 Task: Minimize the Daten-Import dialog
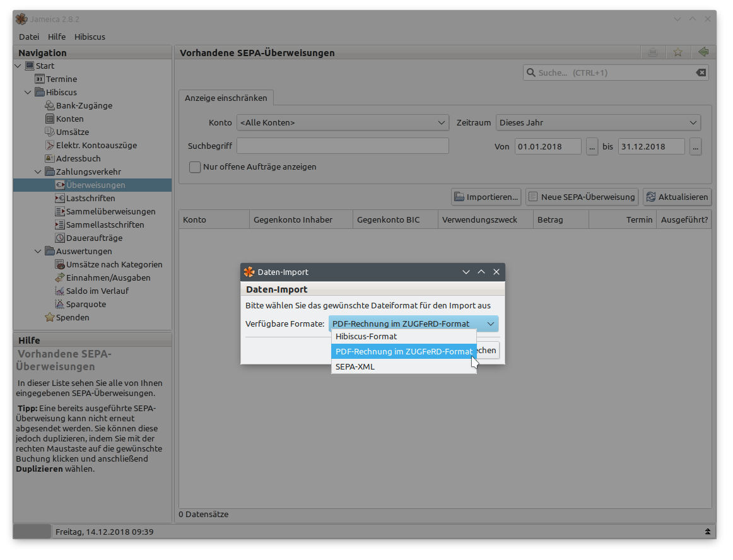click(466, 272)
